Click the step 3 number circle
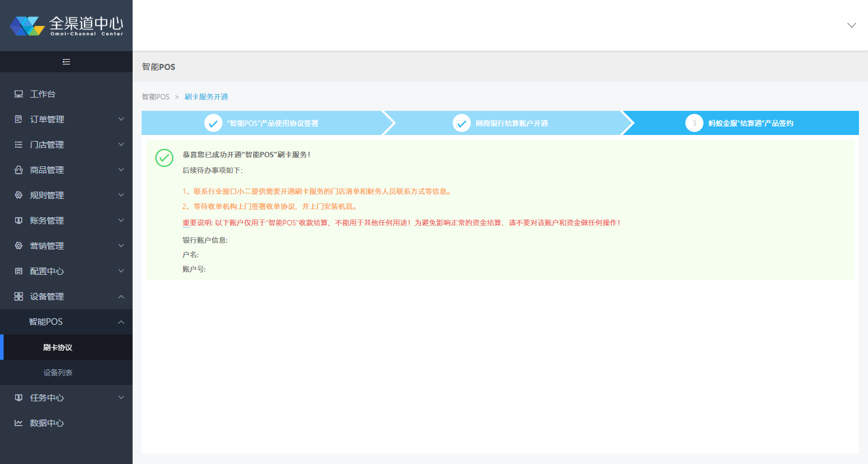Viewport: 868px width, 464px height. pos(694,123)
